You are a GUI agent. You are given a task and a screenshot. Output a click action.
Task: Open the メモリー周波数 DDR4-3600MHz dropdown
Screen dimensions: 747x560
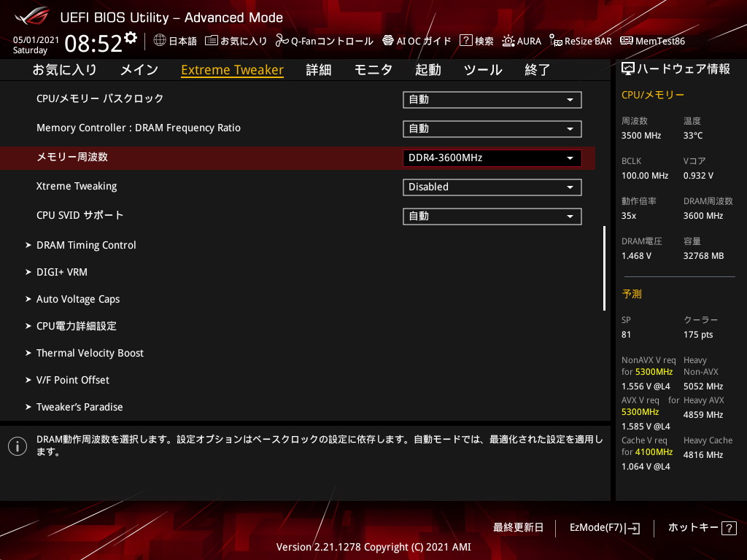pyautogui.click(x=492, y=158)
